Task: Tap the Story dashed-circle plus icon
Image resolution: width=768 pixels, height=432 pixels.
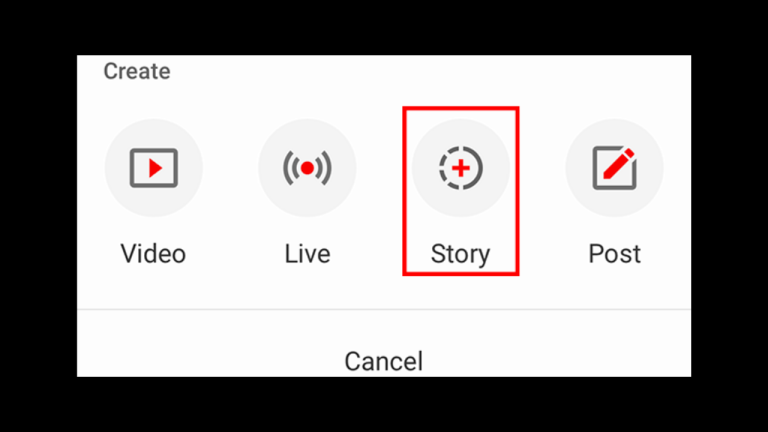Action: coord(460,168)
